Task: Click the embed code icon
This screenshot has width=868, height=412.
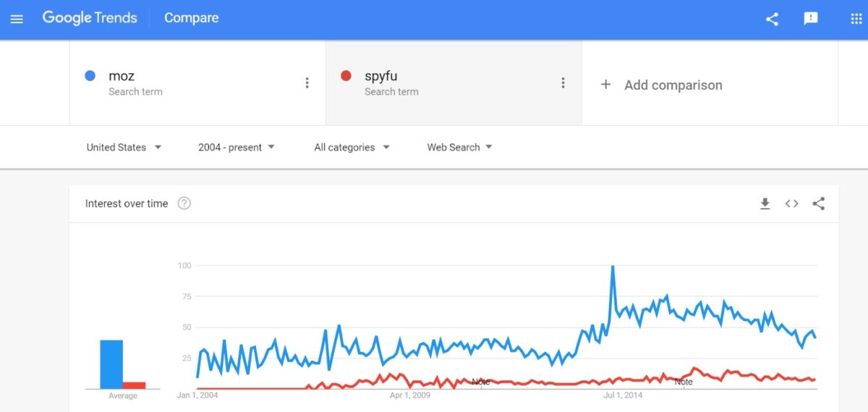Action: click(792, 204)
